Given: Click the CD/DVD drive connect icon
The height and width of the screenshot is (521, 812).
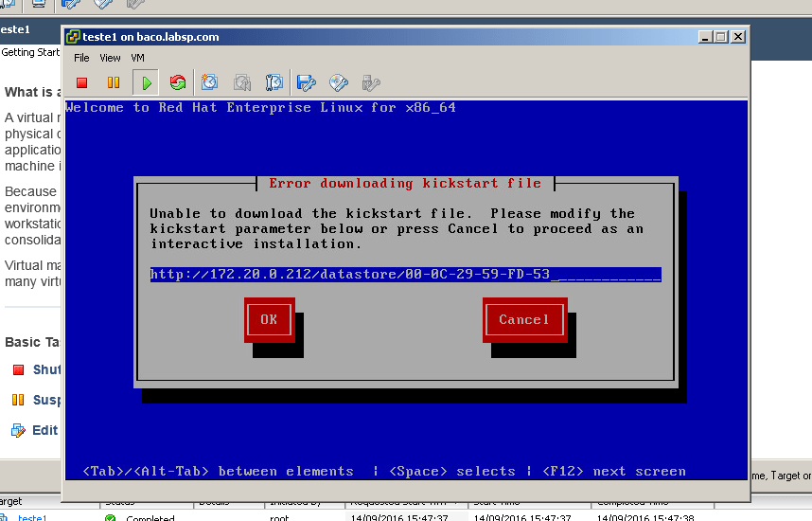Looking at the screenshot, I should 339,83.
